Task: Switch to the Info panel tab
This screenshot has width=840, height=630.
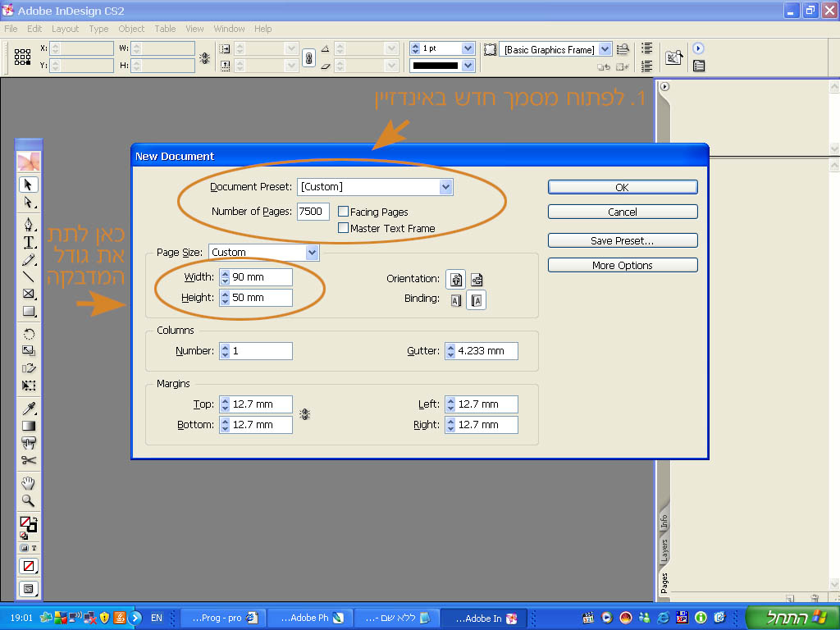Action: [x=664, y=521]
